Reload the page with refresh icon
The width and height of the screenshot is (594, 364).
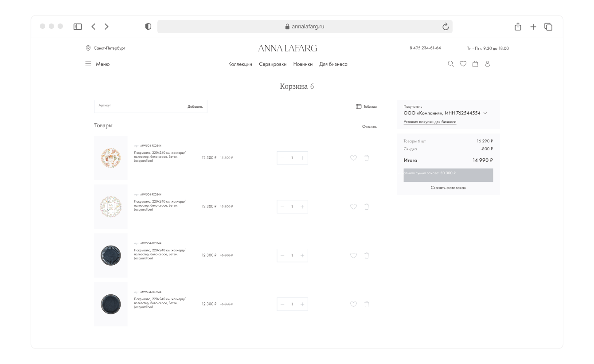pyautogui.click(x=445, y=27)
